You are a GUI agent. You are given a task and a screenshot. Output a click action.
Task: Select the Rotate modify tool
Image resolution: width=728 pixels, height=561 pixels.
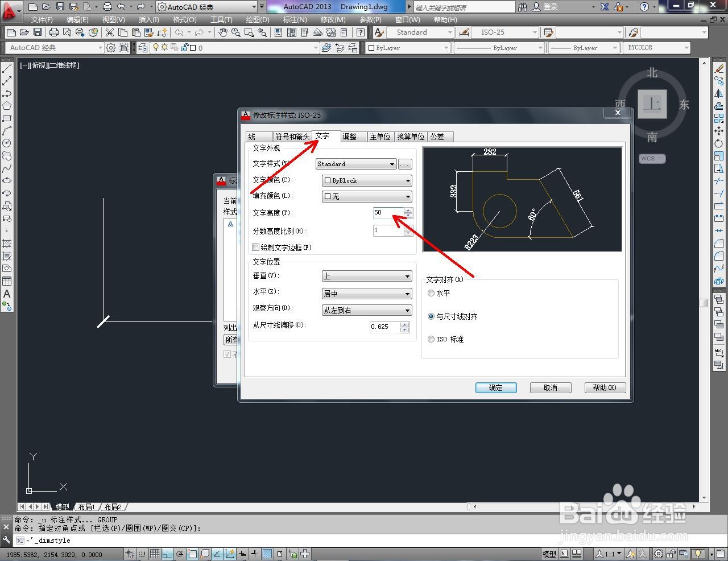pyautogui.click(x=719, y=143)
